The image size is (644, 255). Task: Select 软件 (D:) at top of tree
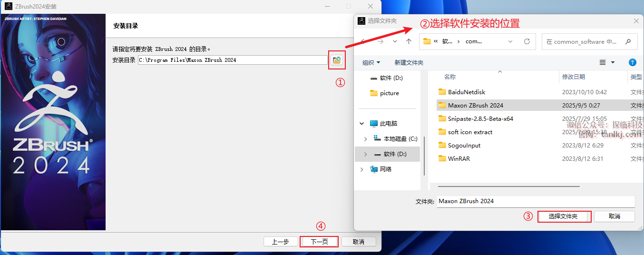click(391, 78)
